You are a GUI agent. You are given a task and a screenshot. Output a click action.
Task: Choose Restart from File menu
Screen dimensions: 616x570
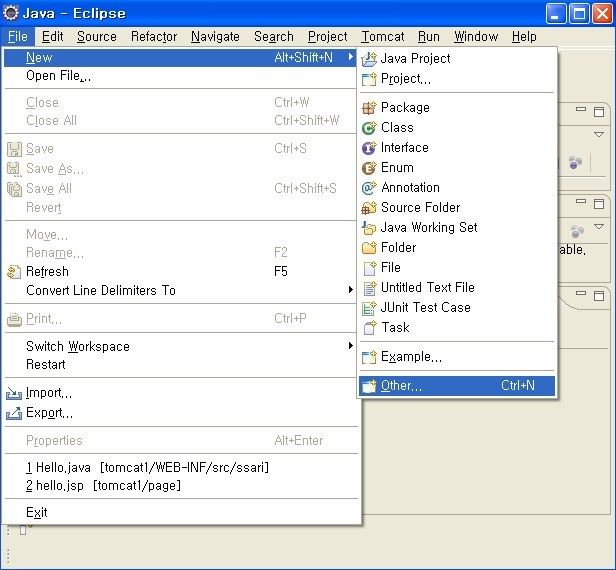click(x=180, y=364)
